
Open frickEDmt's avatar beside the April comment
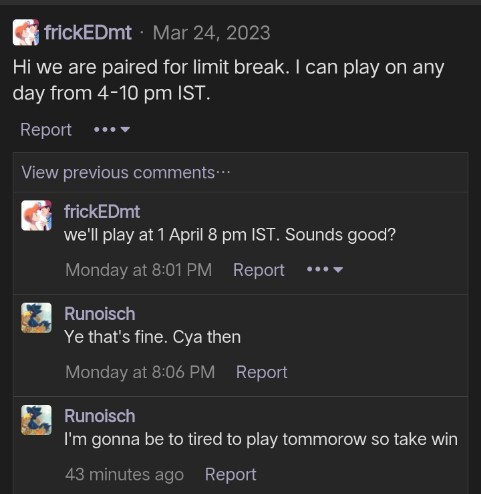[x=36, y=215]
